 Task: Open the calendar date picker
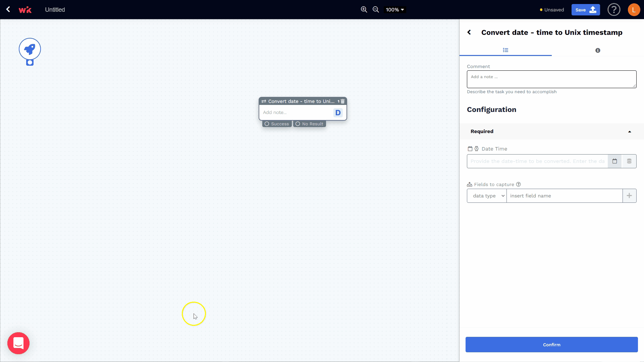pyautogui.click(x=615, y=161)
